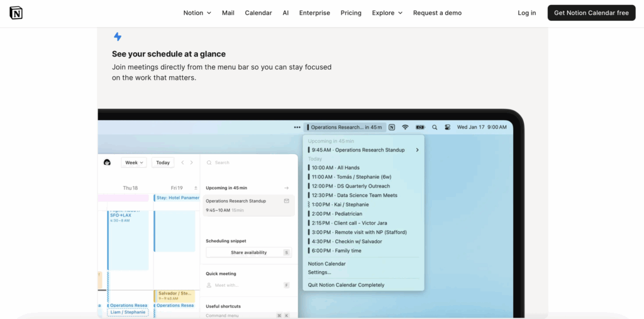Select 4:30 PM Checkin w/ Salvador entry

pyautogui.click(x=364, y=242)
